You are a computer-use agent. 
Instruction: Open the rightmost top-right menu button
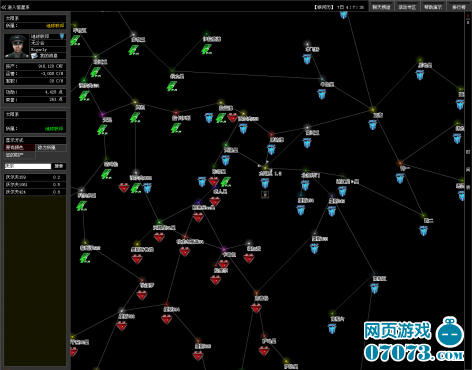coord(459,7)
